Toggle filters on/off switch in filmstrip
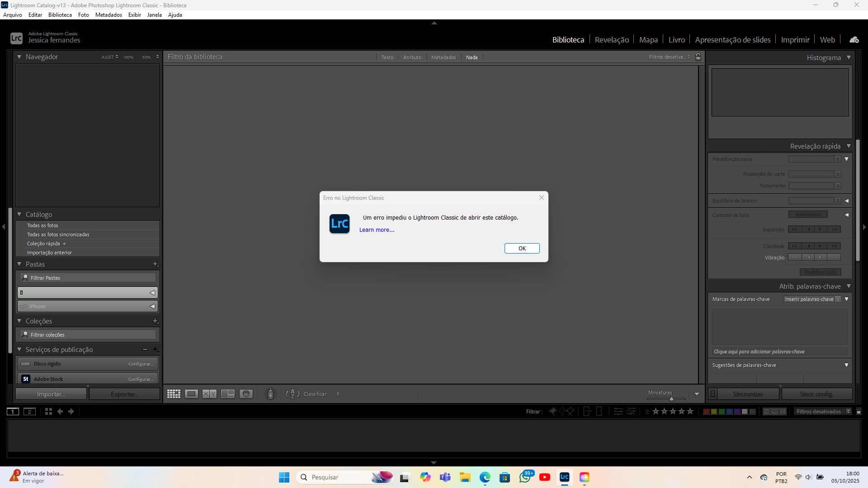This screenshot has height=488, width=868. point(859,412)
